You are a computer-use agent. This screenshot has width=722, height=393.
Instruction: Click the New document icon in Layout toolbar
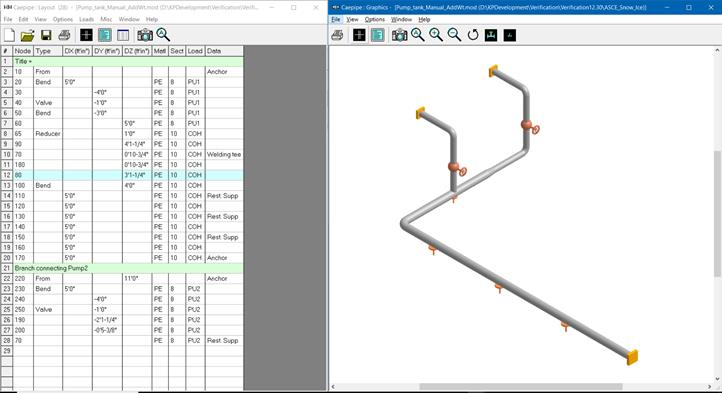click(9, 35)
